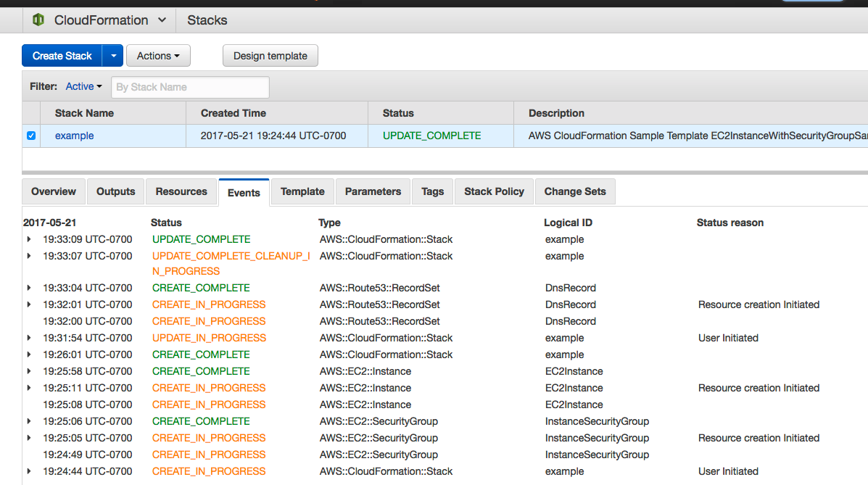Expand the 19:25:06 InstanceSecurityGroup event
The height and width of the screenshot is (485, 868).
(x=29, y=421)
